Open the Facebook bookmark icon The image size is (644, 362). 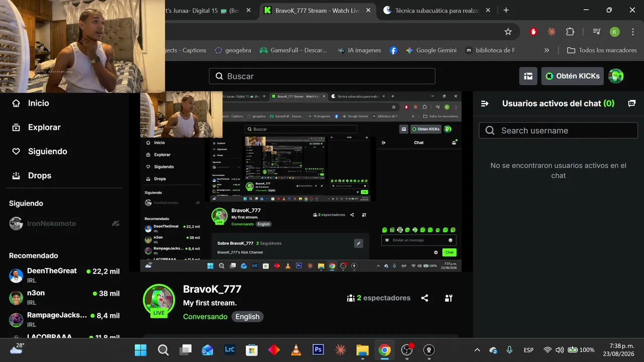click(393, 50)
